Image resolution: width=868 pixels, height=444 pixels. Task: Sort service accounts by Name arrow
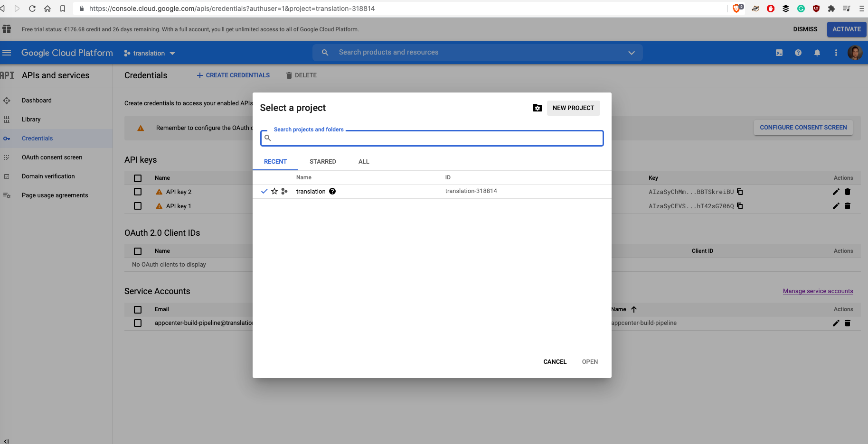pos(634,309)
